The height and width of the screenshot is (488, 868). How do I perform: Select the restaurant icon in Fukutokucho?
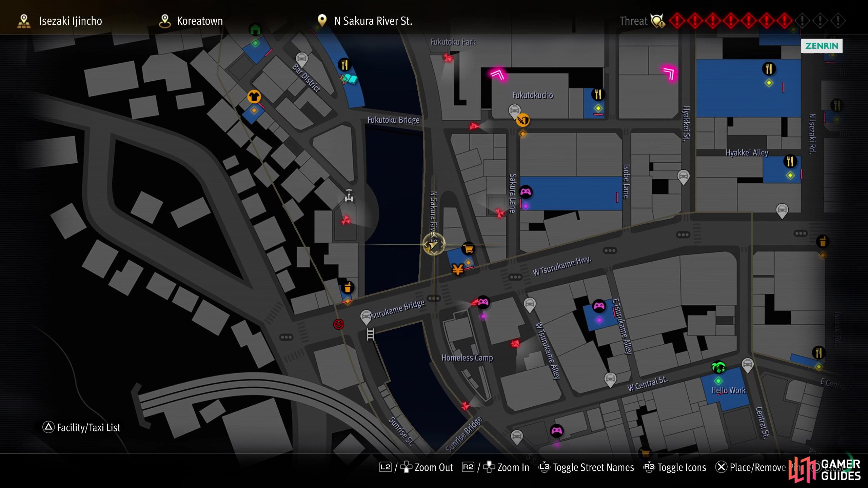598,95
